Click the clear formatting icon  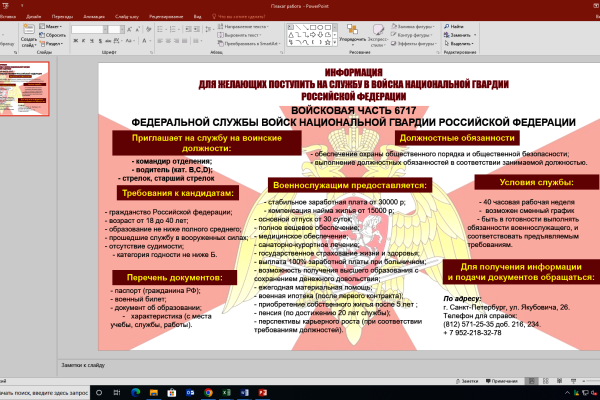pos(148,29)
